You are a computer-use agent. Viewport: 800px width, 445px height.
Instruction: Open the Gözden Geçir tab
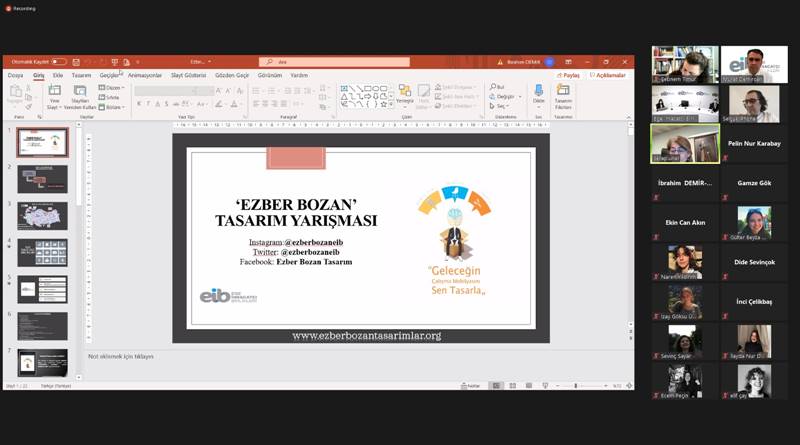[x=232, y=75]
